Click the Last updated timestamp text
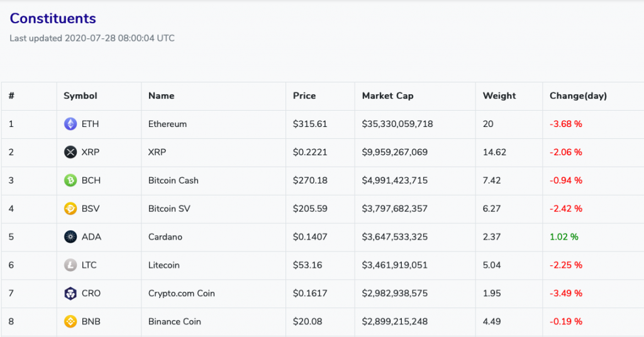The width and height of the screenshot is (644, 337). (x=92, y=38)
